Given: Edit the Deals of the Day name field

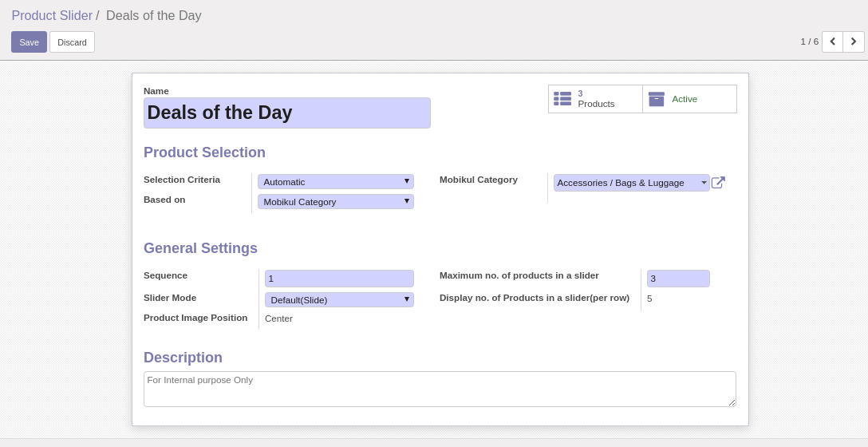Looking at the screenshot, I should [286, 113].
